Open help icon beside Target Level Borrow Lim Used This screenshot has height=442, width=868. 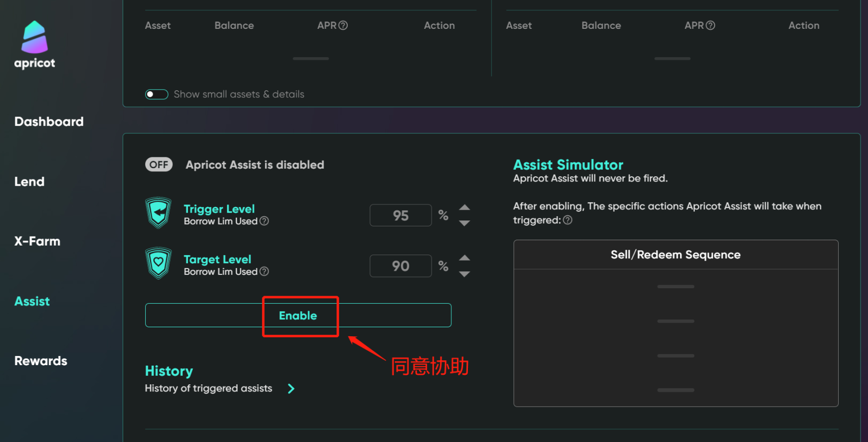pyautogui.click(x=264, y=271)
